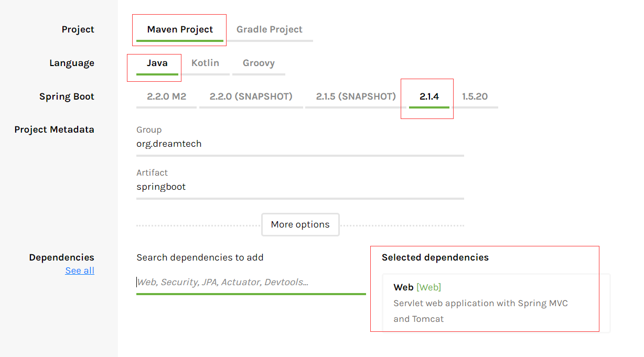Screen dimensions: 644x357
Task: Click the Group label above org.dreamtech
Action: pos(149,129)
